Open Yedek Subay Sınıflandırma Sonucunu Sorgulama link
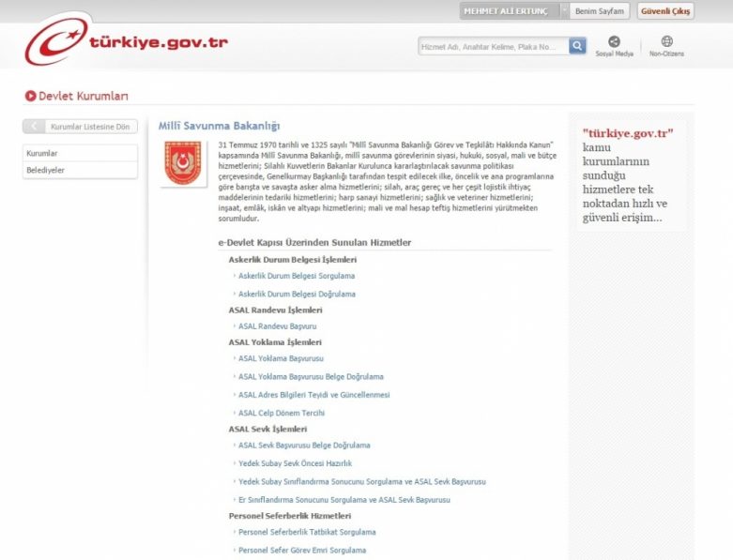 pyautogui.click(x=362, y=481)
